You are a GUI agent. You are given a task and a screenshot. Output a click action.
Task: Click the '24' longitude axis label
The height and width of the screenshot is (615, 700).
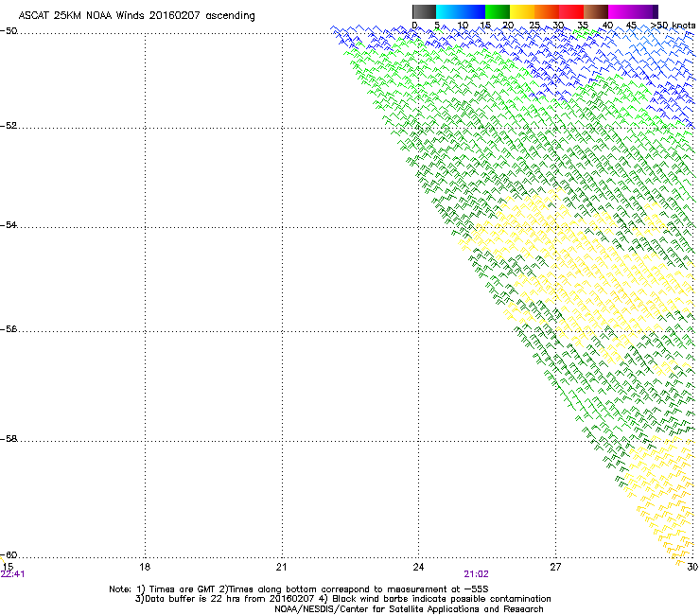[x=418, y=567]
